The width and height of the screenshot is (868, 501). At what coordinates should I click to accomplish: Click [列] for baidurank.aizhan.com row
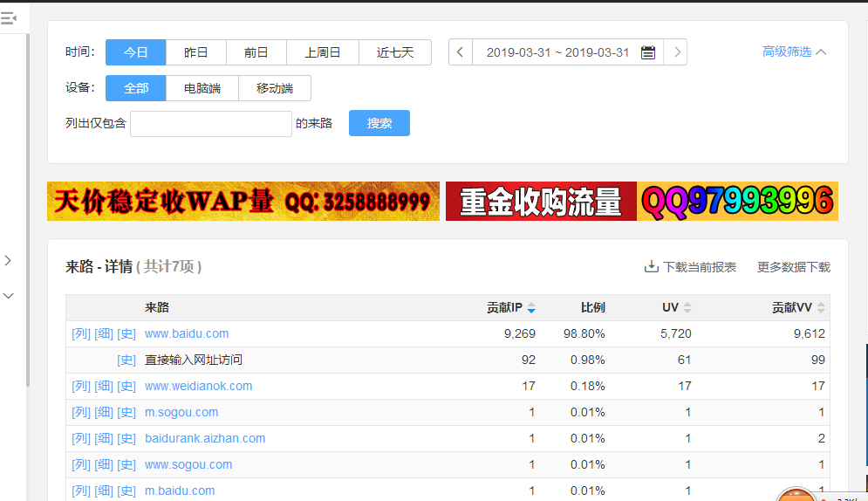(x=81, y=438)
